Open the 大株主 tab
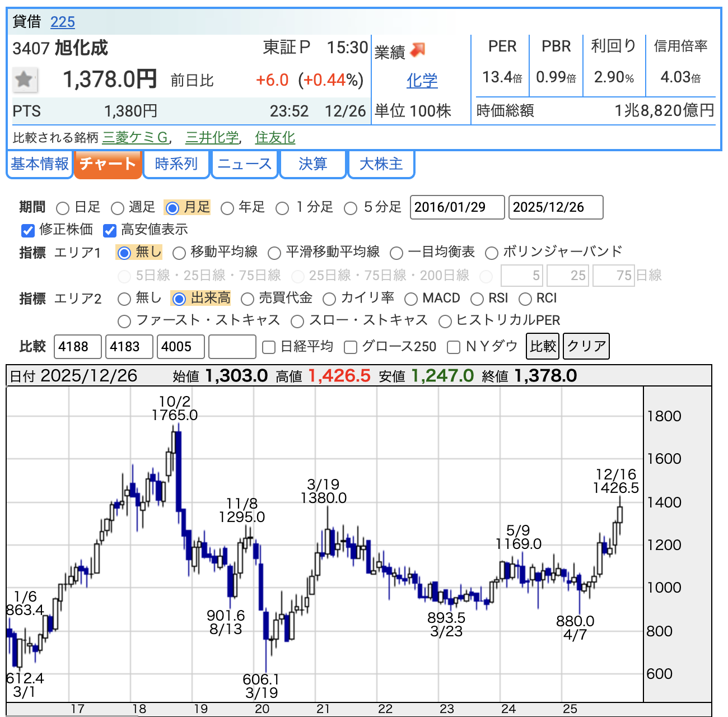This screenshot has height=717, width=728. coord(381,164)
